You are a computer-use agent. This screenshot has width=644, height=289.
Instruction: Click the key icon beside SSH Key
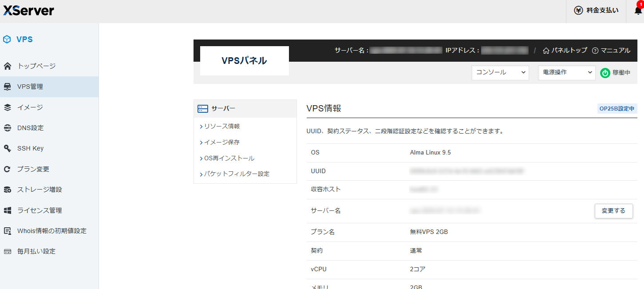click(7, 148)
